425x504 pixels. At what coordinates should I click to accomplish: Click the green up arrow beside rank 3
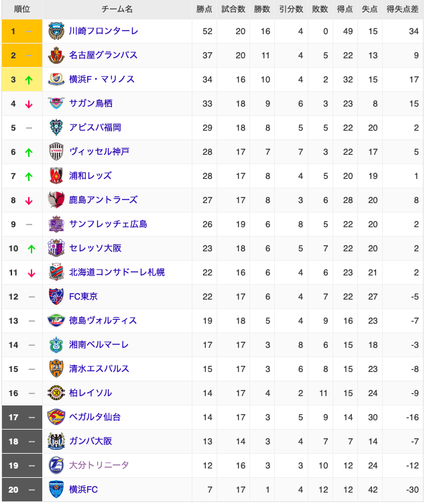point(29,80)
